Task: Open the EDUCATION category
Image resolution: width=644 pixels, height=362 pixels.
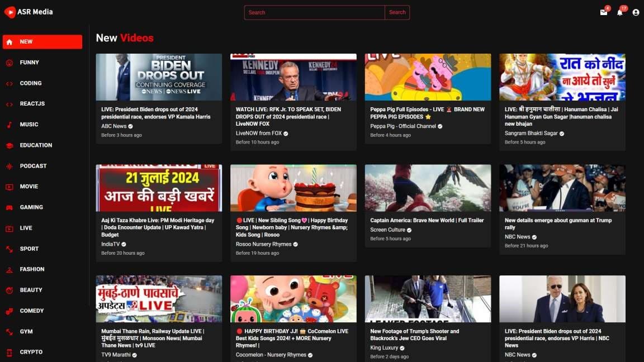Action: click(36, 145)
